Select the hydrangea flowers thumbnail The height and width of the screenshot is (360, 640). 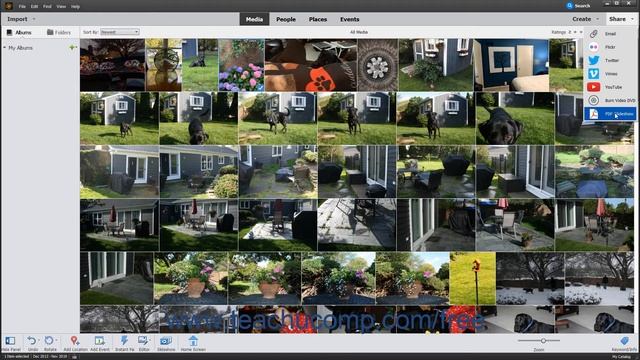[x=241, y=65]
